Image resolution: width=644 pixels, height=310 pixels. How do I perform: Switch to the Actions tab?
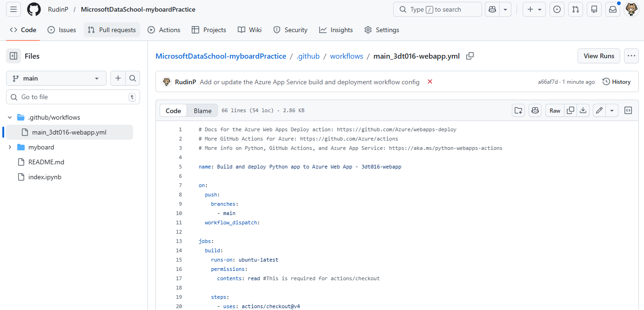tap(164, 30)
